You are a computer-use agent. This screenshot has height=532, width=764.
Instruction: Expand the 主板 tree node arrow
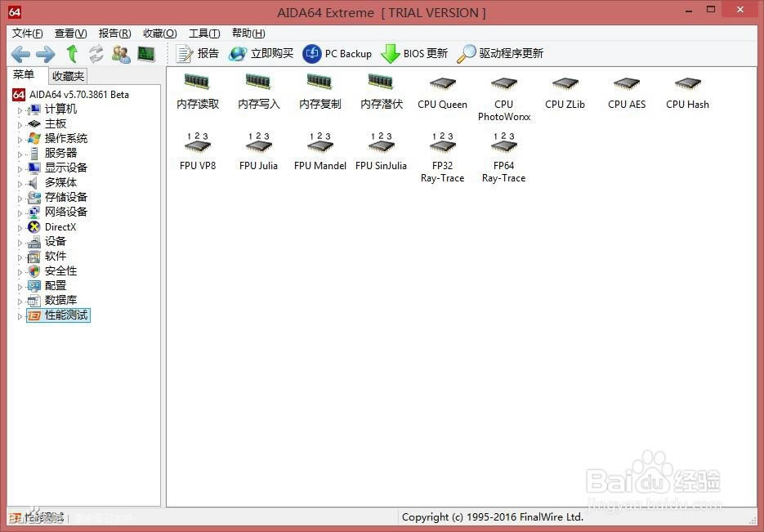pyautogui.click(x=20, y=125)
